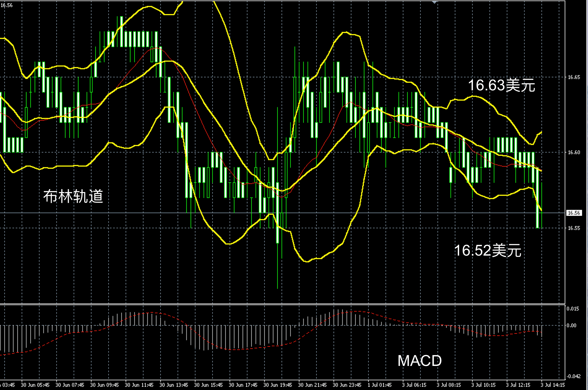Click the current price tag 16.56 on axis
This screenshot has height=390, width=588.
click(574, 213)
